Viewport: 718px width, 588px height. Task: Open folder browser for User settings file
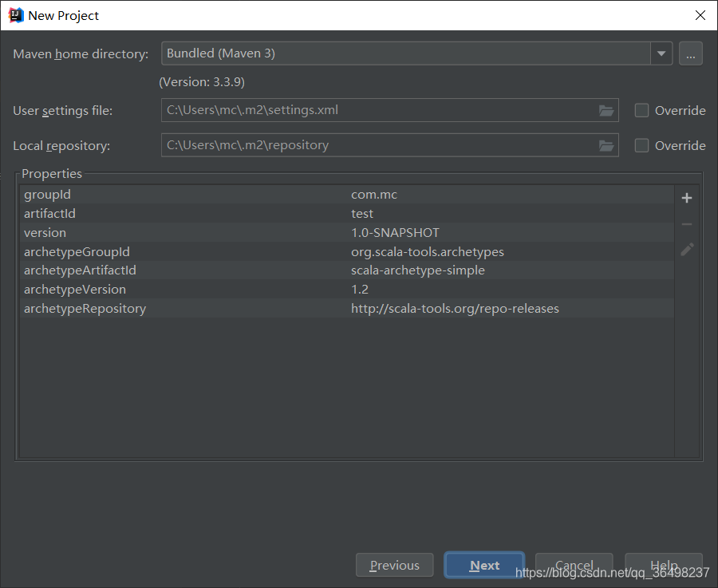pyautogui.click(x=606, y=110)
